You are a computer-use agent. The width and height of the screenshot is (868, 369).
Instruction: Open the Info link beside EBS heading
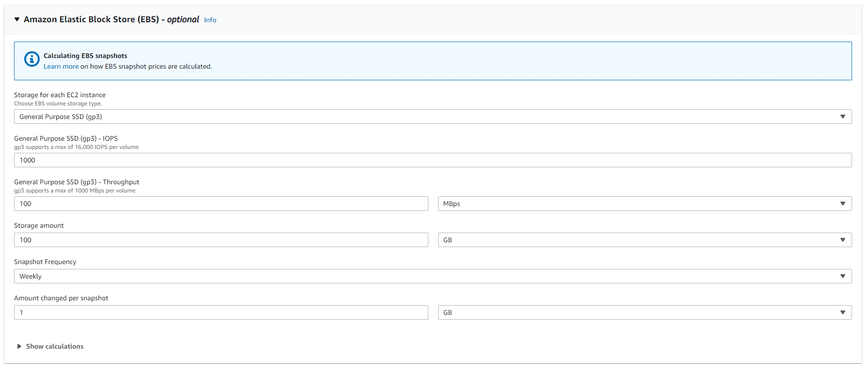click(x=210, y=20)
